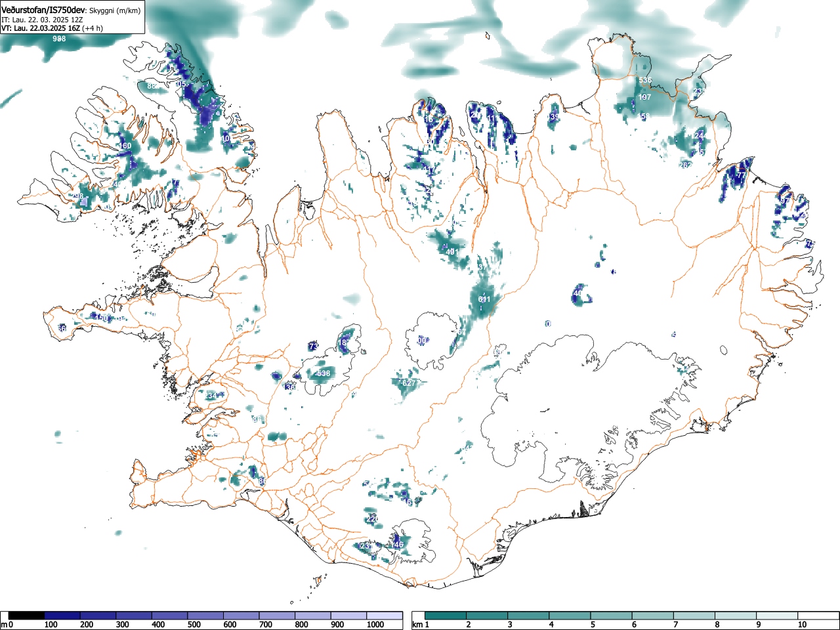Click the 600–700 m legend color swatch
The image size is (840, 630).
(x=241, y=616)
